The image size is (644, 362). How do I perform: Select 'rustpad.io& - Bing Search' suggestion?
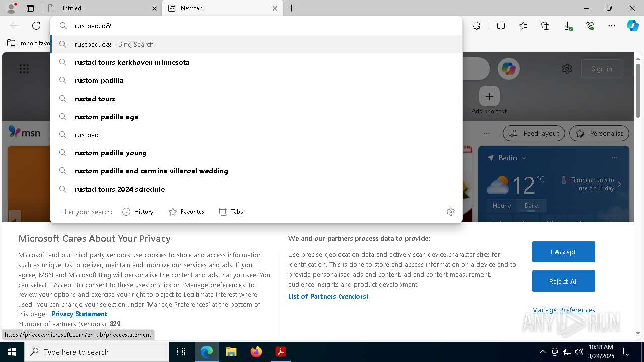tap(257, 44)
